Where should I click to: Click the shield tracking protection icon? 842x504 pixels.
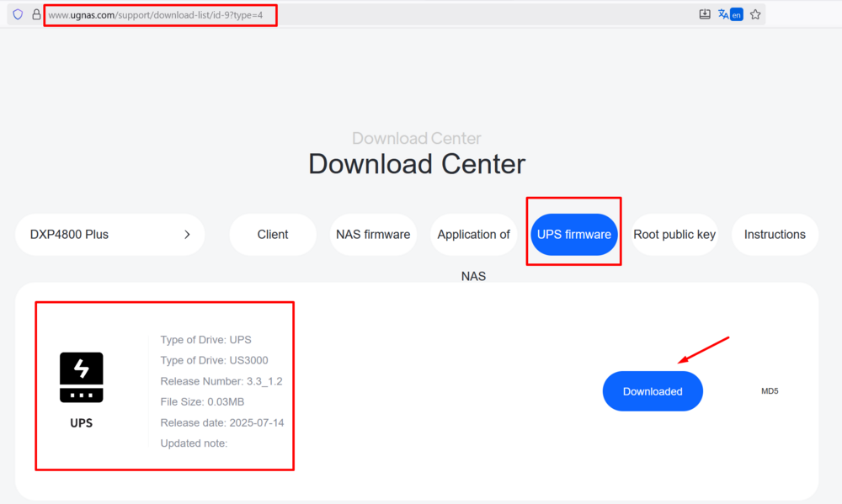coord(18,14)
